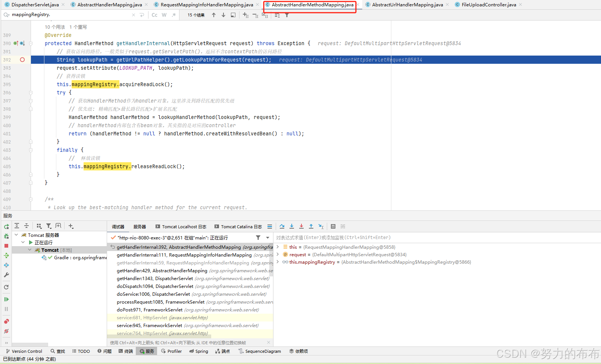
Task: Clear the mappingRegistry search text
Action: (134, 15)
